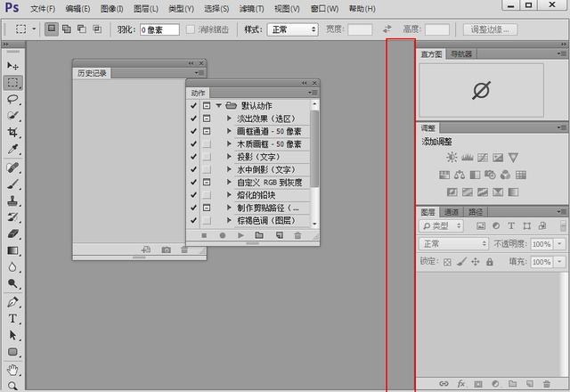
Task: Collapse the 默认动作 folder triangle
Action: coord(219,105)
